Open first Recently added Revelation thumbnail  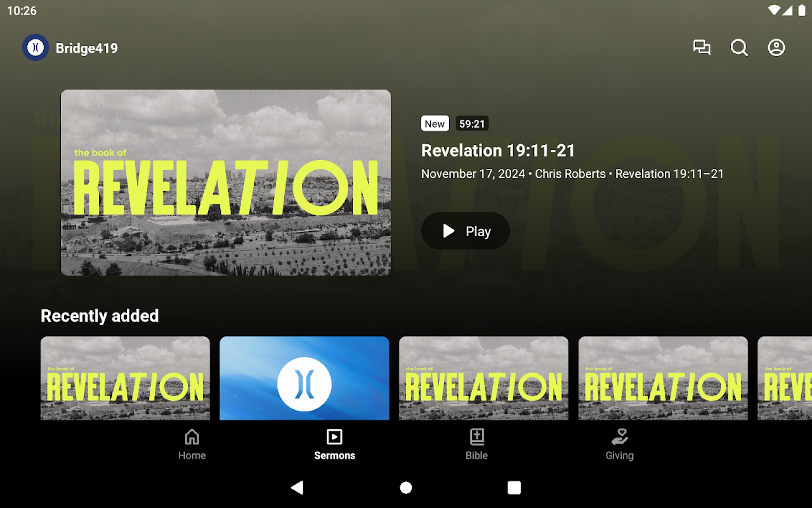click(x=125, y=378)
